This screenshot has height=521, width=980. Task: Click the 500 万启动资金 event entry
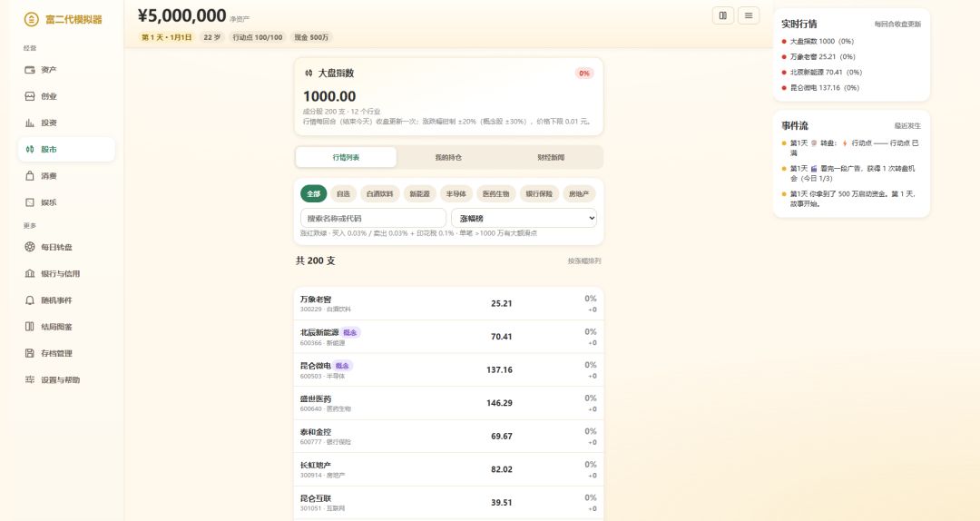point(850,199)
